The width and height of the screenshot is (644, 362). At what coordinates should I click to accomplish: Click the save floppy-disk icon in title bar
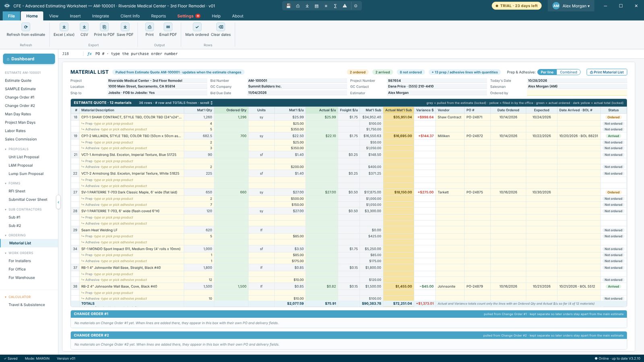coord(288,6)
